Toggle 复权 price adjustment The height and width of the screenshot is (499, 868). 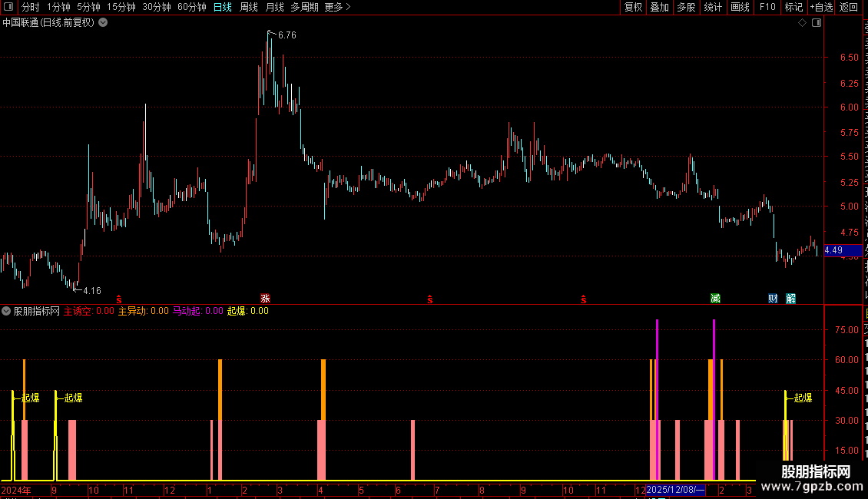tap(633, 7)
